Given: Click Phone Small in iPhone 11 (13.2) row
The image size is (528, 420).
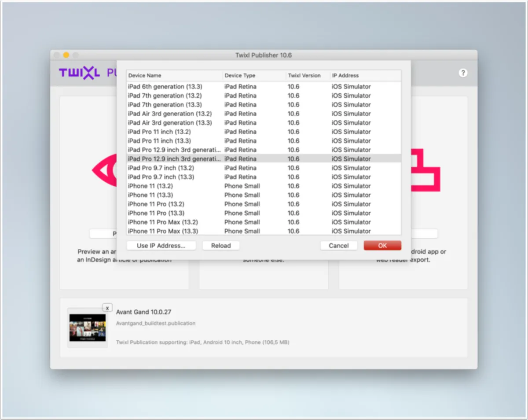Looking at the screenshot, I should [x=242, y=186].
